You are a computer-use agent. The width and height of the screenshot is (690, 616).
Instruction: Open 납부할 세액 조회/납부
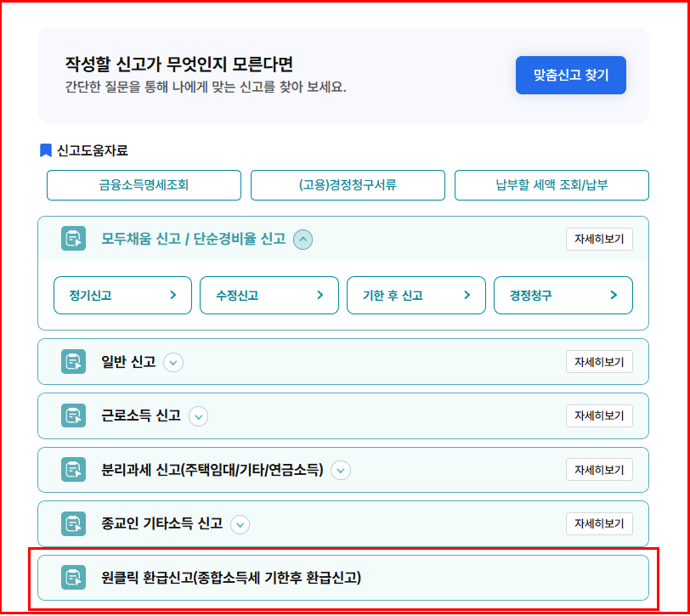point(551,185)
